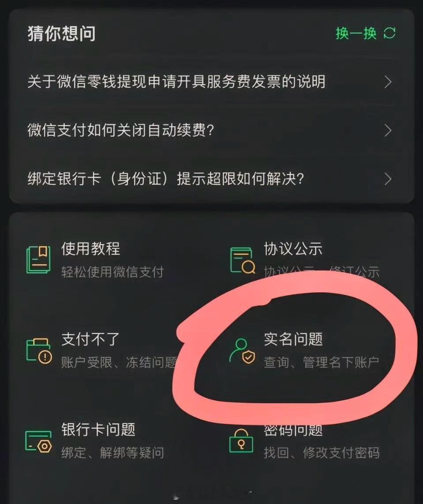
Task: Select the 实名问题 title
Action: (293, 339)
